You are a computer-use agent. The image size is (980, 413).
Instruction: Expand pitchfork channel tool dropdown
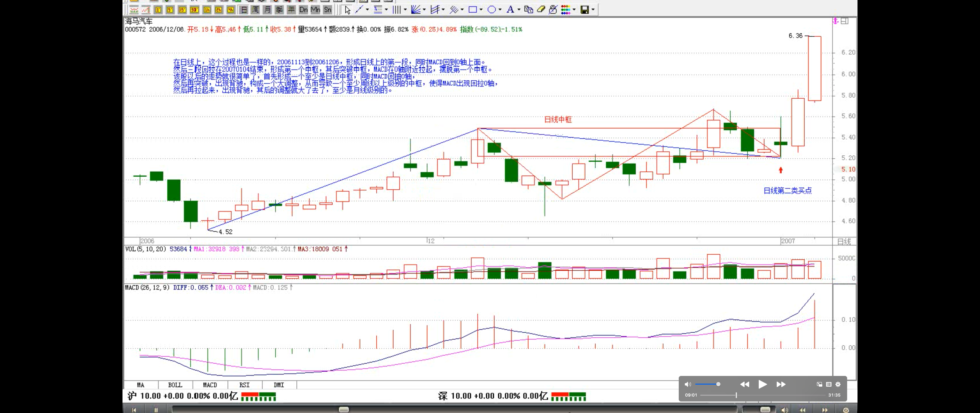[443, 10]
